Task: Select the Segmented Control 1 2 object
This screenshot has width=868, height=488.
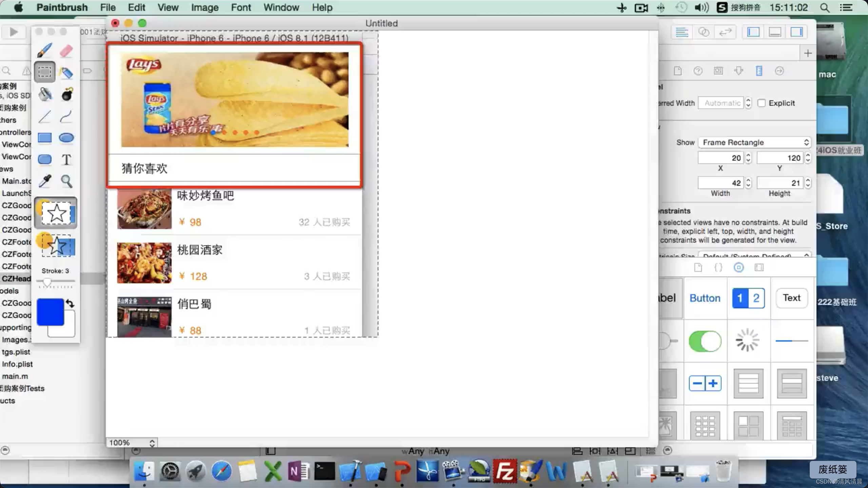Action: pyautogui.click(x=748, y=298)
